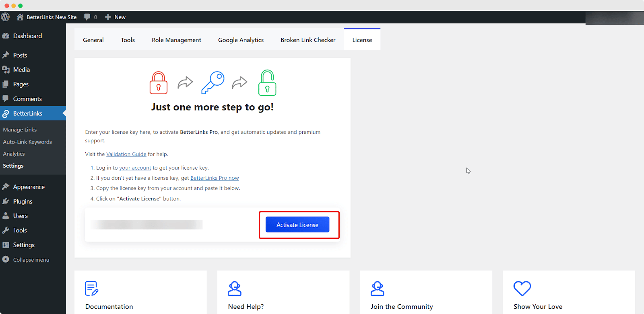The height and width of the screenshot is (314, 644).
Task: Click the home icon beside BetterLinks New Site
Action: point(20,17)
